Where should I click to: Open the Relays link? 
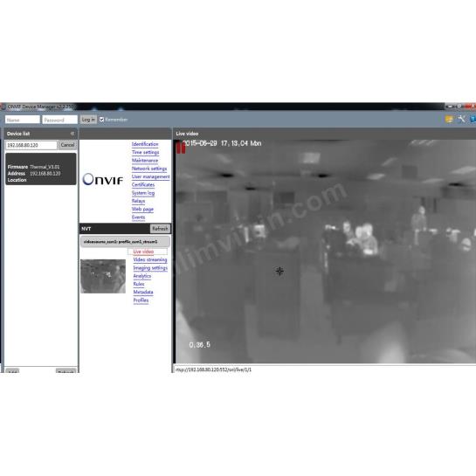(x=138, y=201)
